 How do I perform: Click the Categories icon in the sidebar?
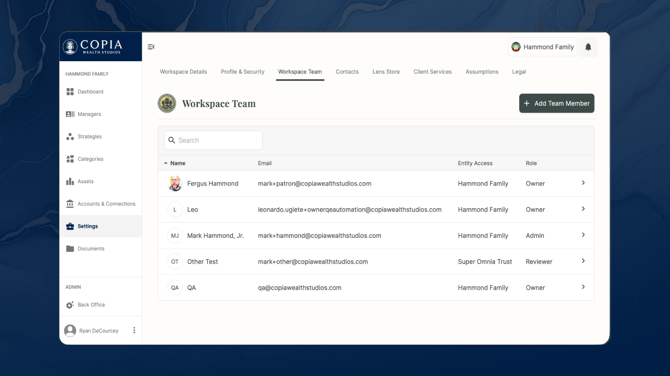(70, 159)
